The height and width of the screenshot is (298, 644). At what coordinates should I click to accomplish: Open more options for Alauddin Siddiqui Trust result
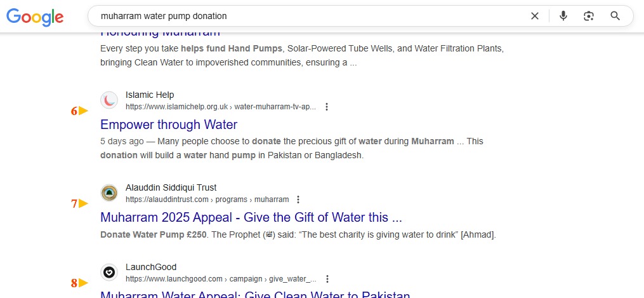[x=299, y=200]
